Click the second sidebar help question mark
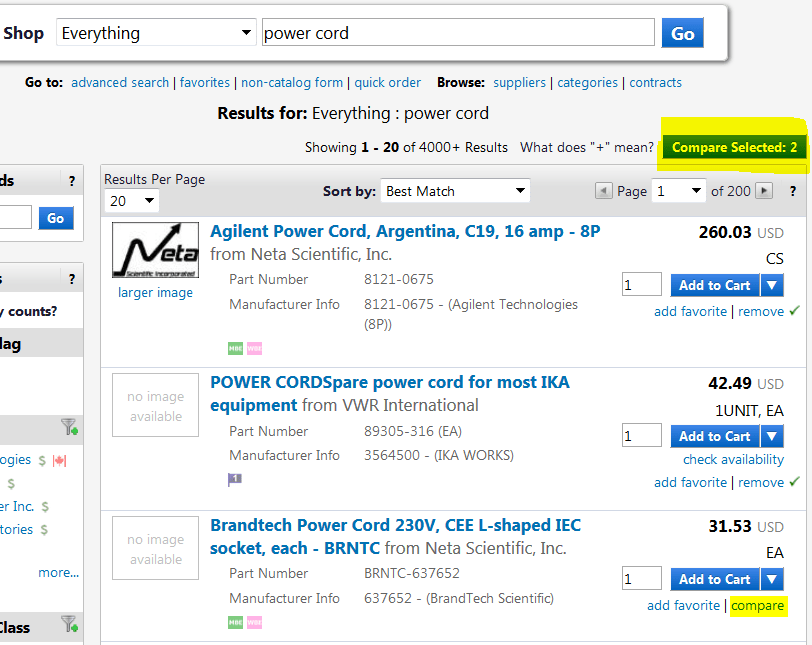This screenshot has width=812, height=645. (x=71, y=280)
